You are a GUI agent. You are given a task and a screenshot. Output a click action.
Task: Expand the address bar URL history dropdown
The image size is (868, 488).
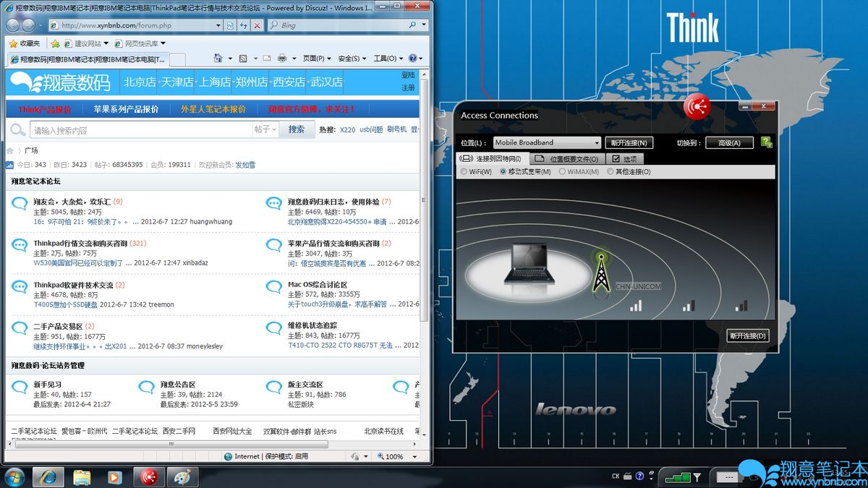coord(218,25)
